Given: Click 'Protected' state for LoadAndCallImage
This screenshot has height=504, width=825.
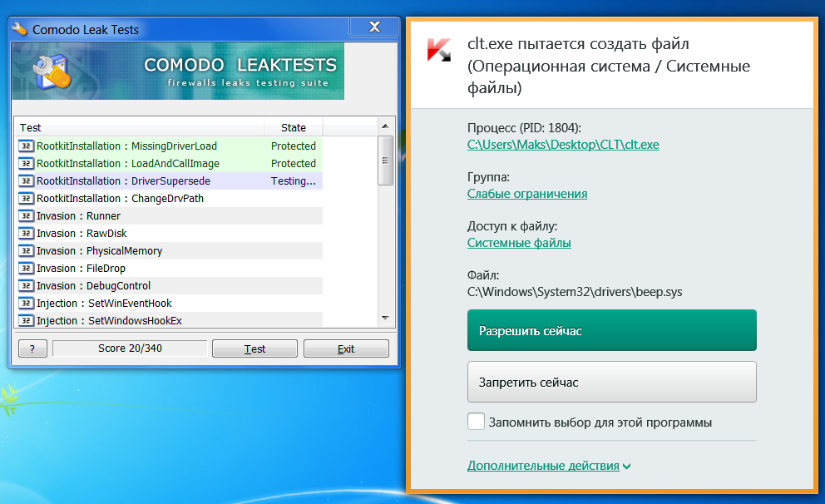Looking at the screenshot, I should tap(293, 164).
